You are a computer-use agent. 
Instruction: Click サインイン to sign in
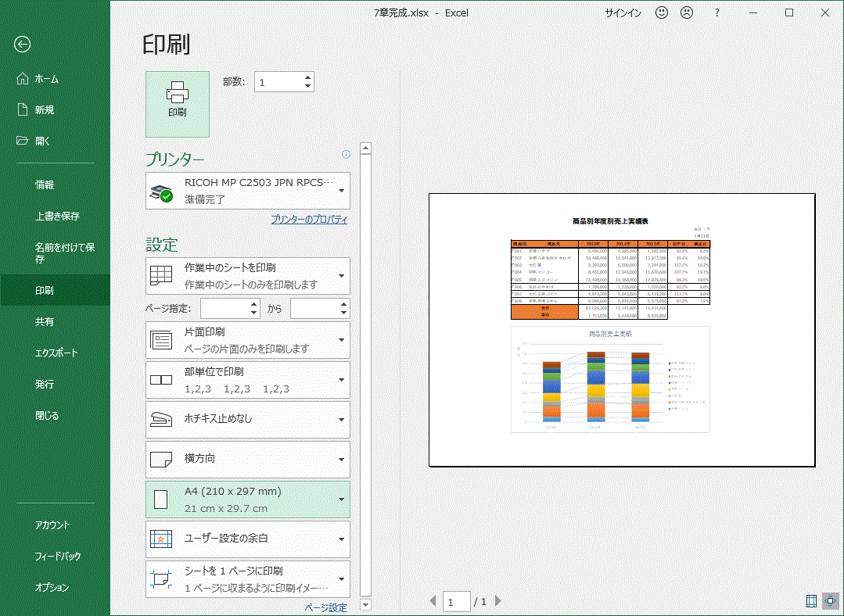[x=623, y=13]
